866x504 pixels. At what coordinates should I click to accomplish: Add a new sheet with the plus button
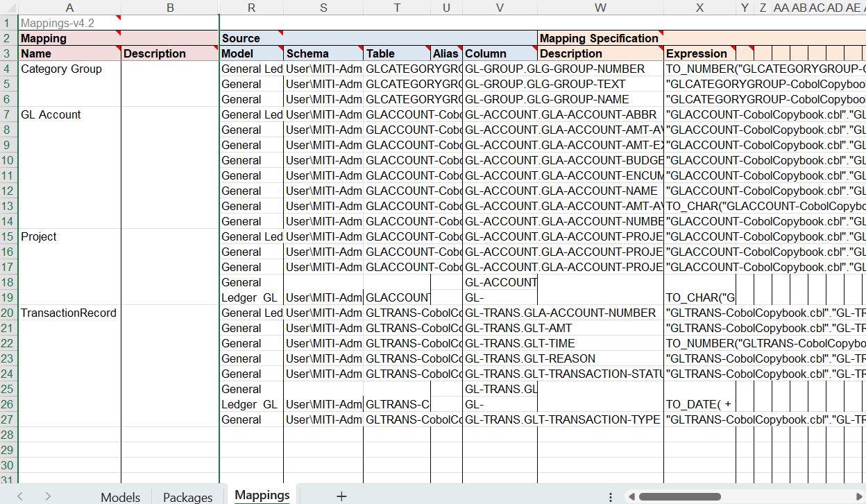point(341,496)
